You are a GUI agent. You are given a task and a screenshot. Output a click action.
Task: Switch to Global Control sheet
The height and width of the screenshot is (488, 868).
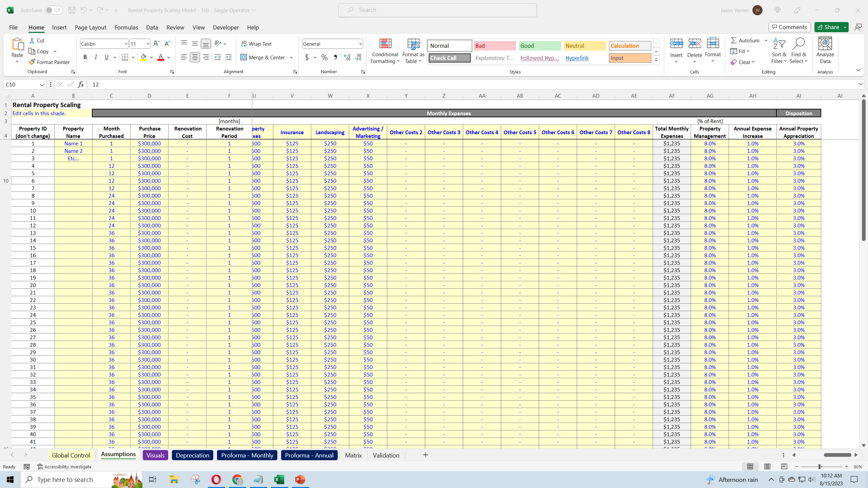coord(71,455)
